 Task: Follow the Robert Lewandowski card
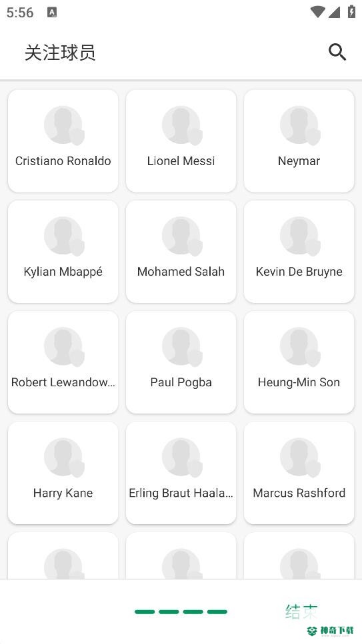[63, 362]
